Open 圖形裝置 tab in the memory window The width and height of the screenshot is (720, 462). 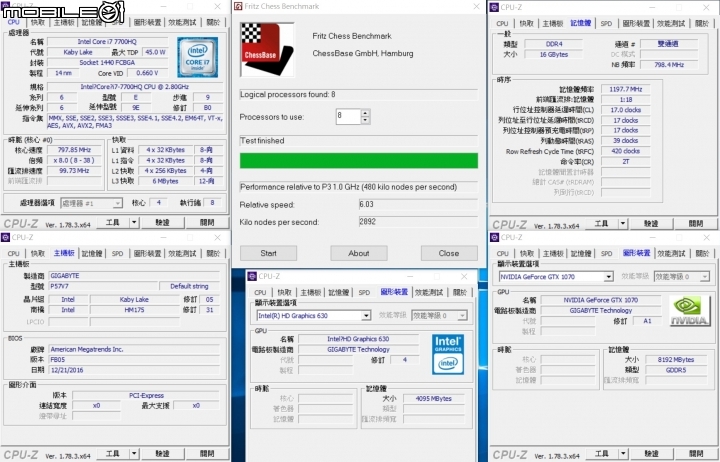coord(636,23)
